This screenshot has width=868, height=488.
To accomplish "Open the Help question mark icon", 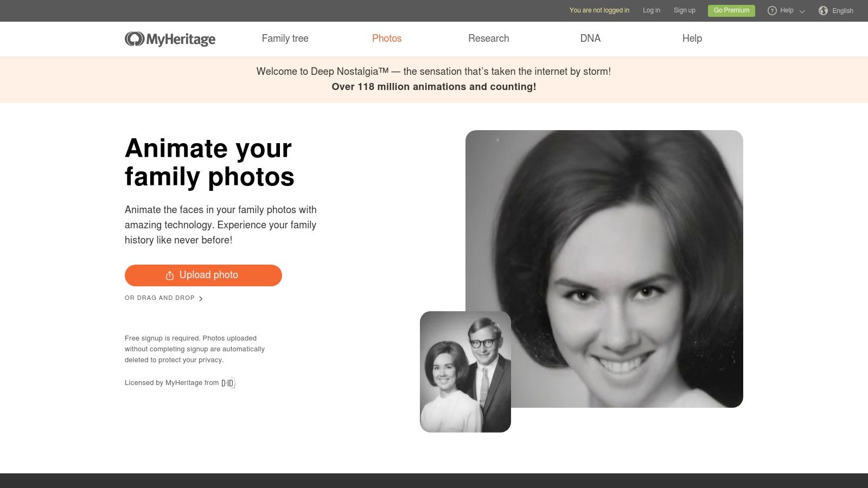I will [773, 10].
